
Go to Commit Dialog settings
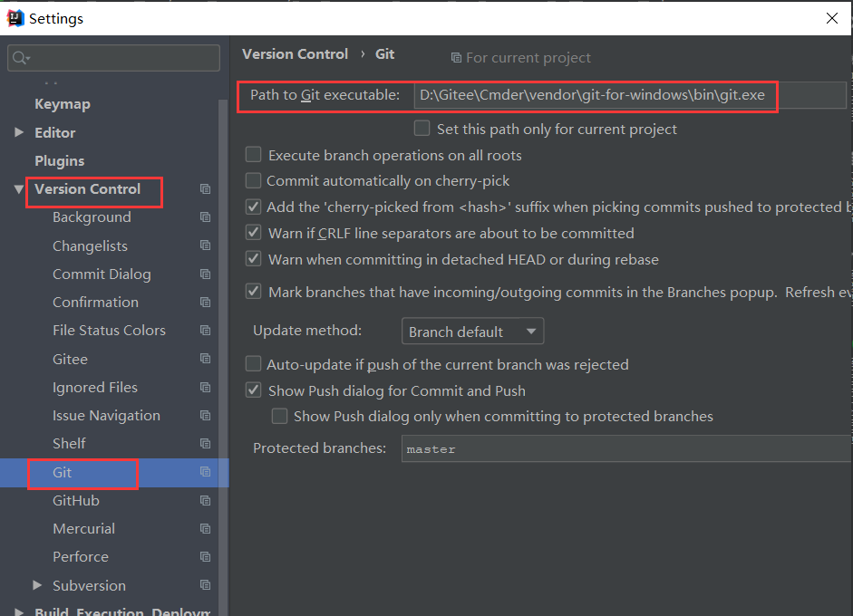[x=102, y=274]
